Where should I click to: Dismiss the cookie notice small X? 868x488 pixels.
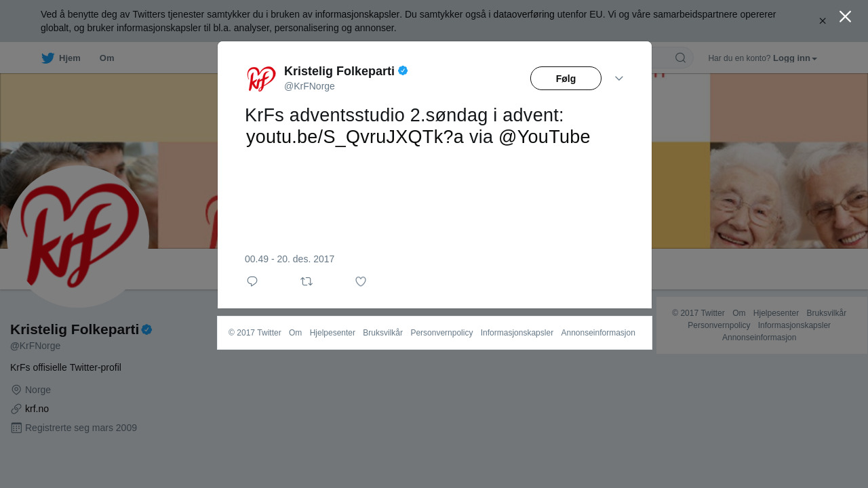click(x=823, y=21)
